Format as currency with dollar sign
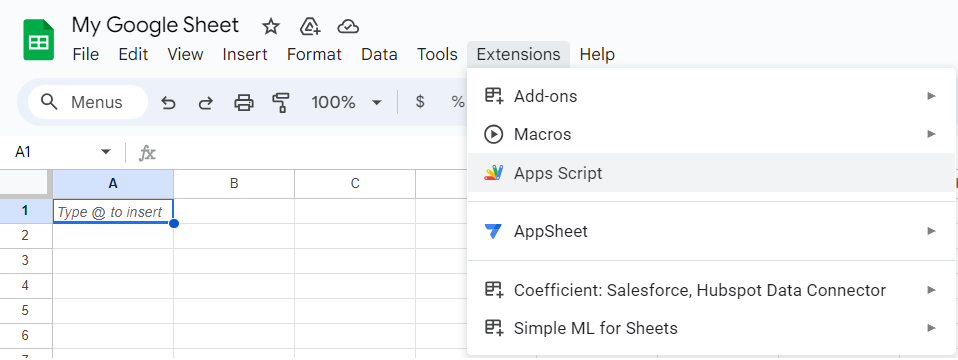The image size is (958, 360). pyautogui.click(x=420, y=102)
